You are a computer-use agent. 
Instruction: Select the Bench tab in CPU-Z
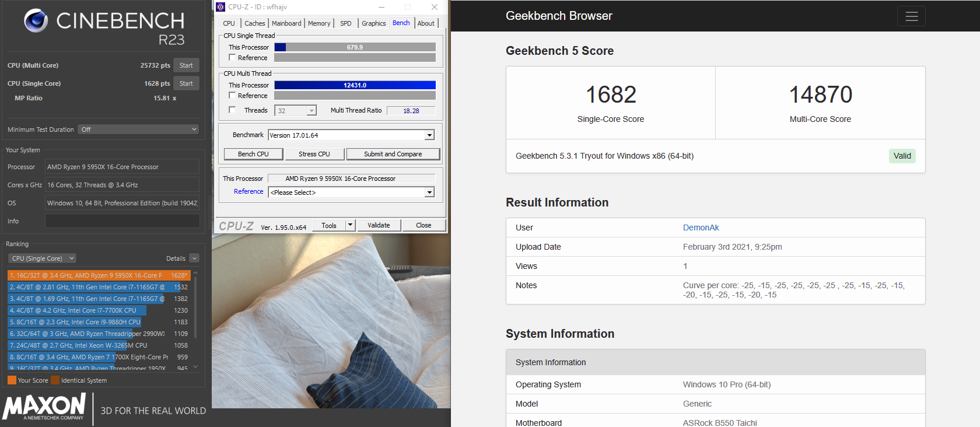pos(401,23)
